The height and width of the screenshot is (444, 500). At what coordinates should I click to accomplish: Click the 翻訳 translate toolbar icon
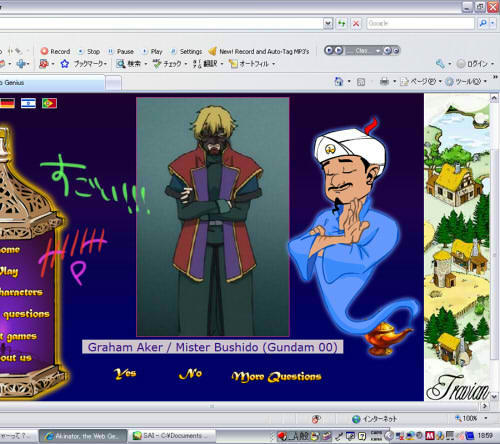[x=197, y=63]
